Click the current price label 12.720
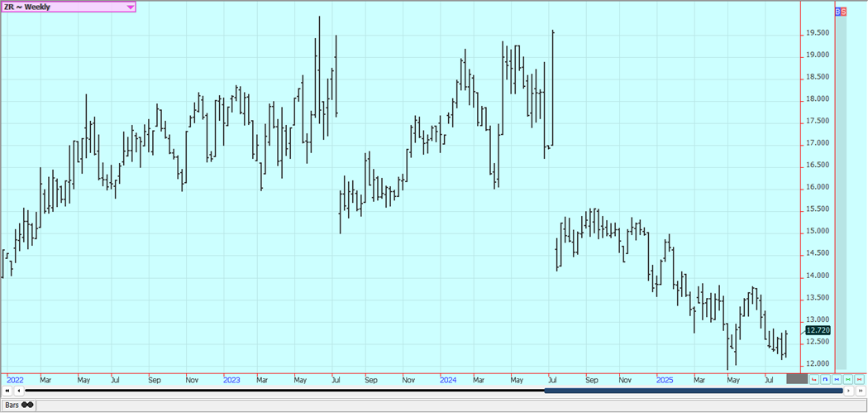 click(x=818, y=330)
